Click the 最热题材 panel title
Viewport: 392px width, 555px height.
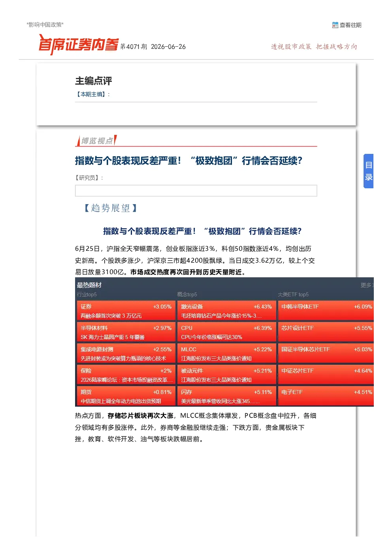89,285
